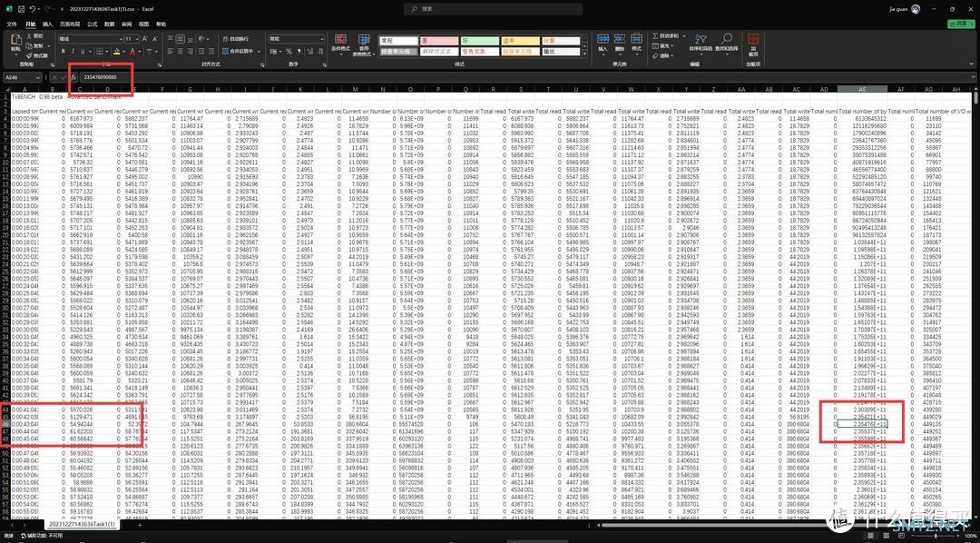Cut the selection with the scissors icon
This screenshot has height=543, width=980.
(x=35, y=36)
